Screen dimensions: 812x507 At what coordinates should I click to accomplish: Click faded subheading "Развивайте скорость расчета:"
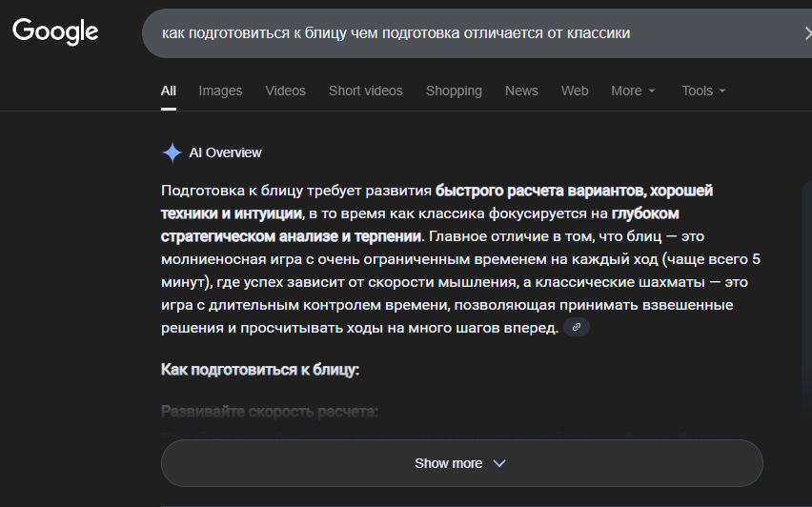point(270,412)
